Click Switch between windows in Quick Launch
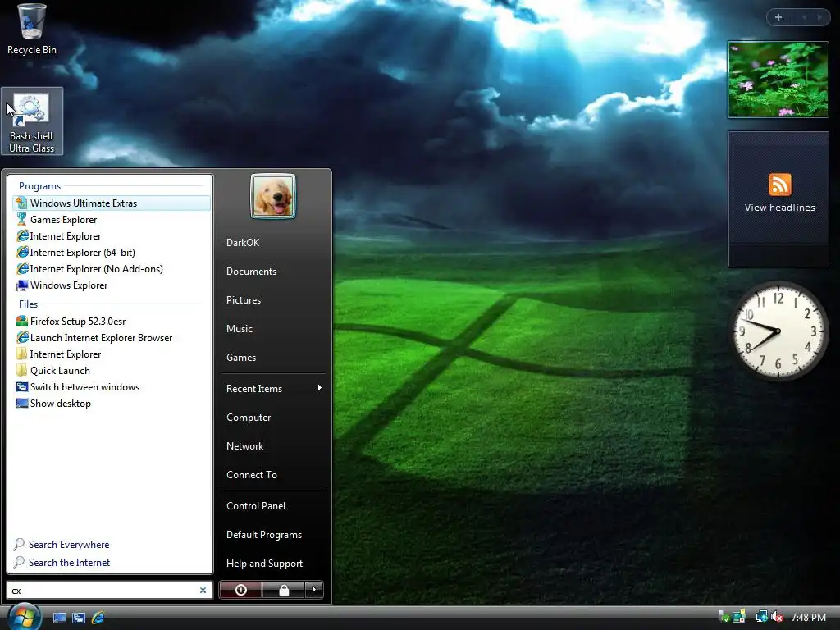 coord(79,618)
